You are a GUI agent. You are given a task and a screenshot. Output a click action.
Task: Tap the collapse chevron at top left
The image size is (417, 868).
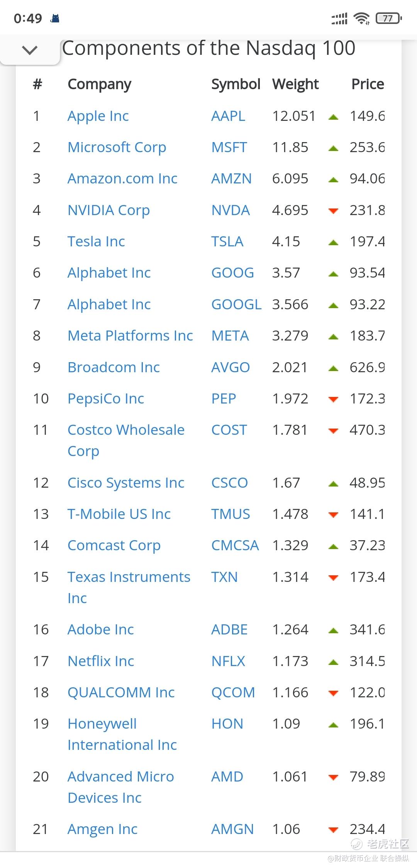(30, 49)
